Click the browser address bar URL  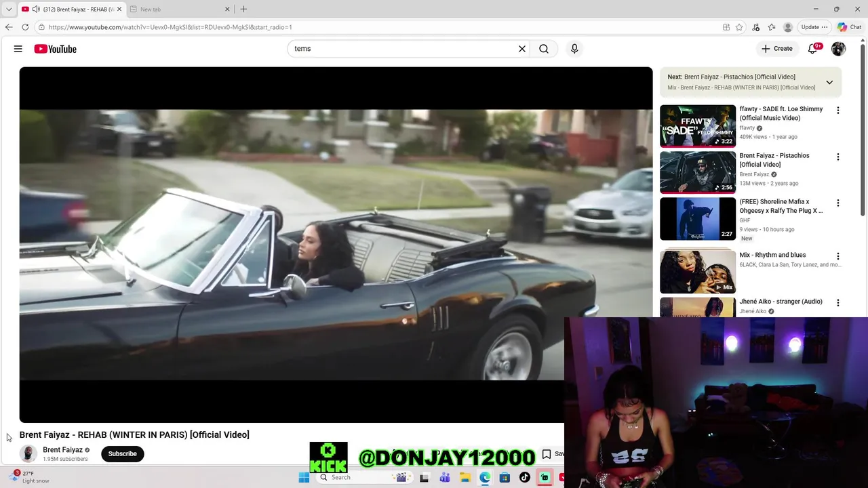170,27
